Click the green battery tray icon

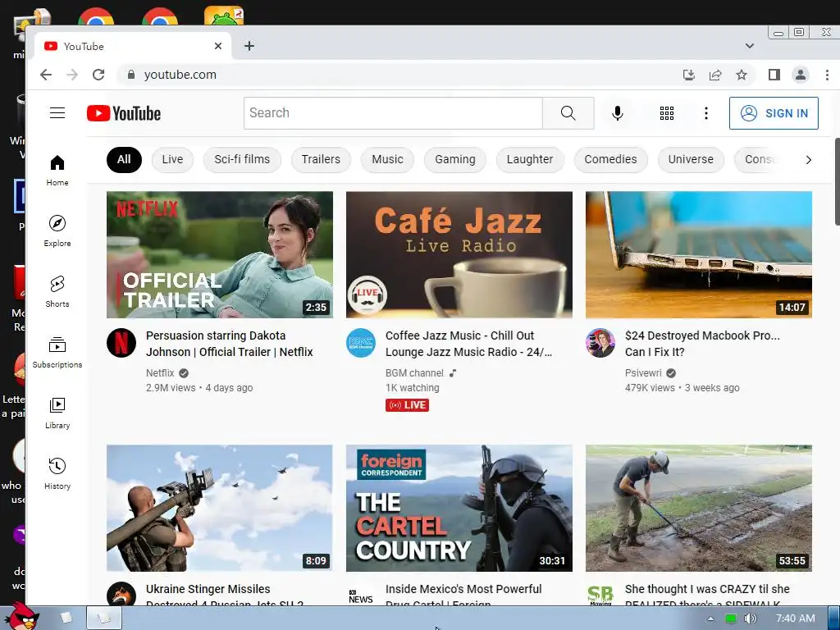(730, 619)
